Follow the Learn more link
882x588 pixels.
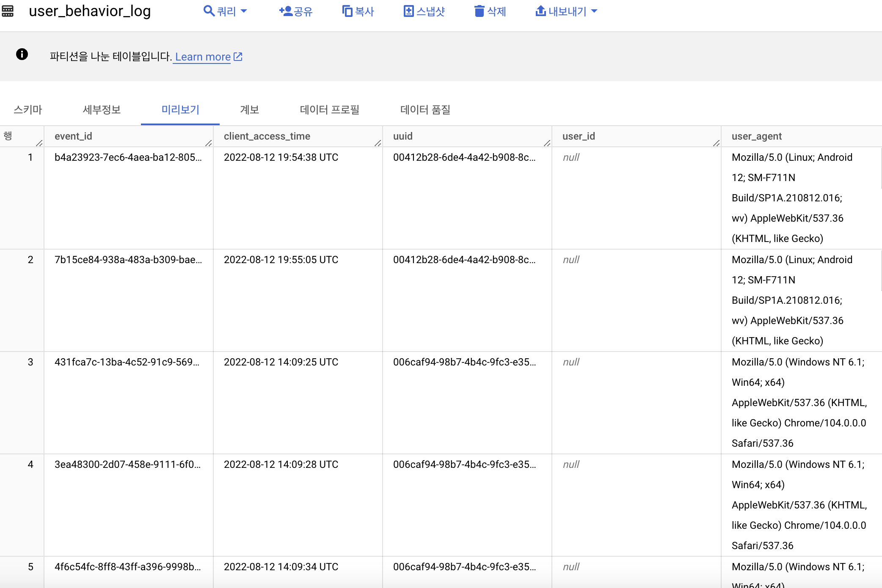pos(203,57)
